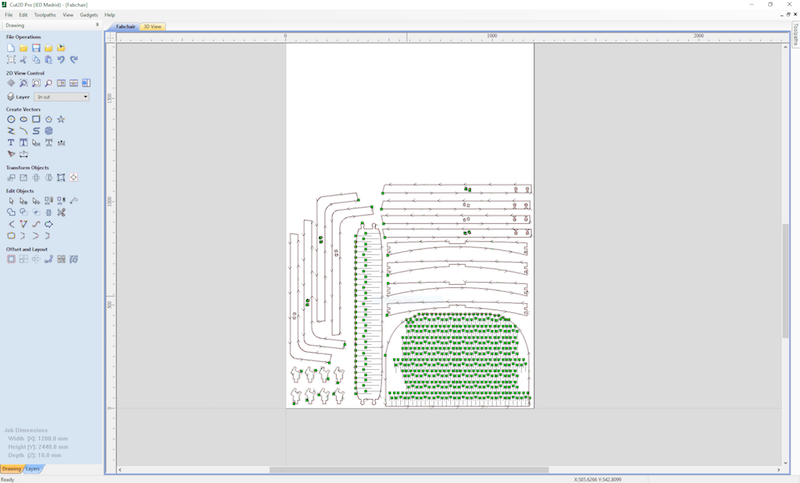Viewport: 800px width, 483px height.
Task: Click the zoom to fit icon
Action: (36, 83)
